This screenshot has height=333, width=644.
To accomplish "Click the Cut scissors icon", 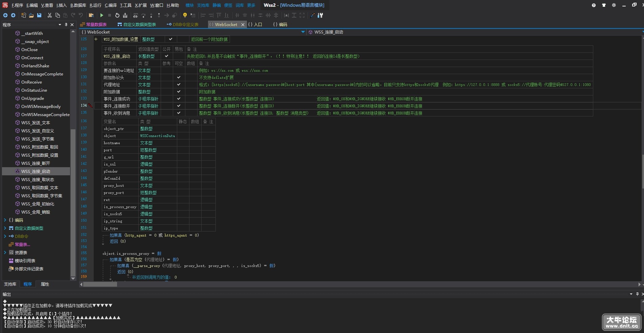I will 50,15.
